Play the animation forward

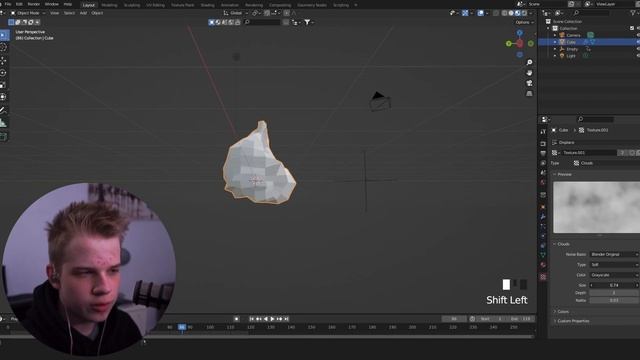[x=273, y=319]
